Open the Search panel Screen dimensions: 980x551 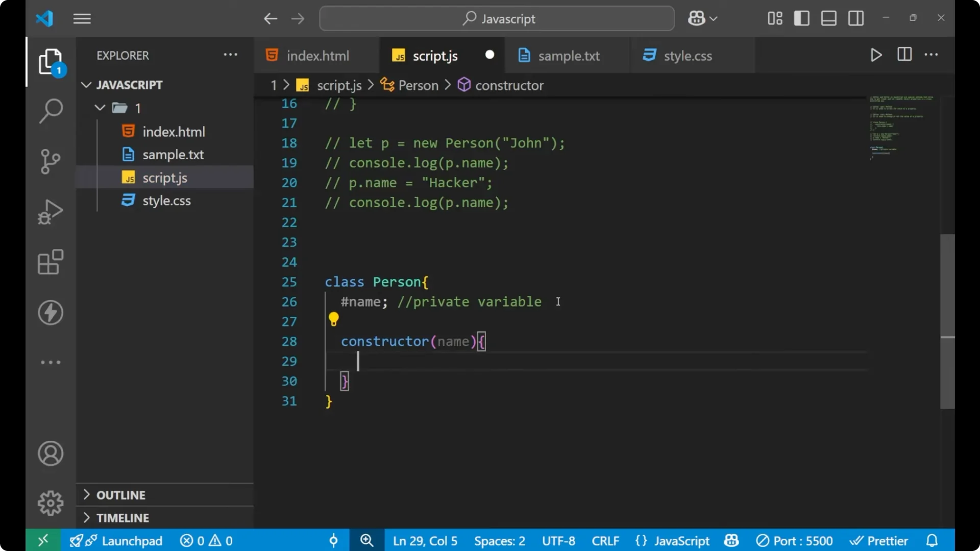(51, 111)
